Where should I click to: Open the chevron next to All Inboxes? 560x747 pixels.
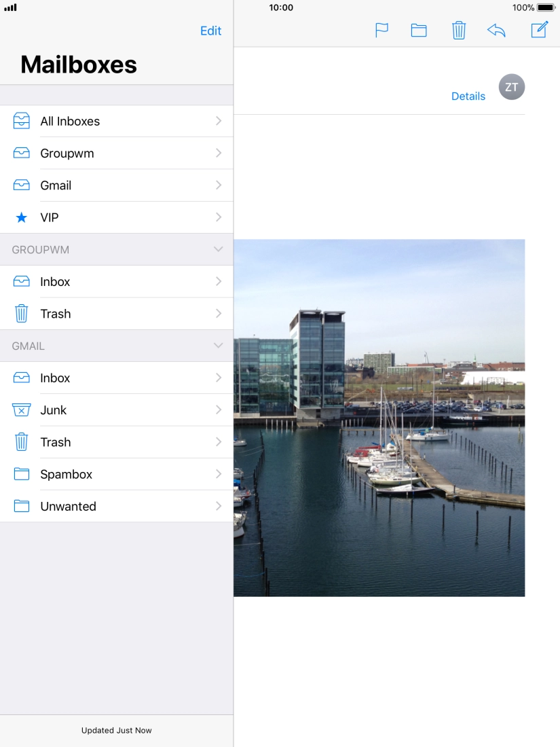click(x=219, y=121)
